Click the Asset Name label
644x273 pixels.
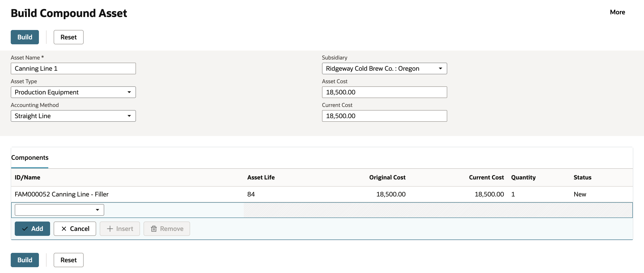27,58
